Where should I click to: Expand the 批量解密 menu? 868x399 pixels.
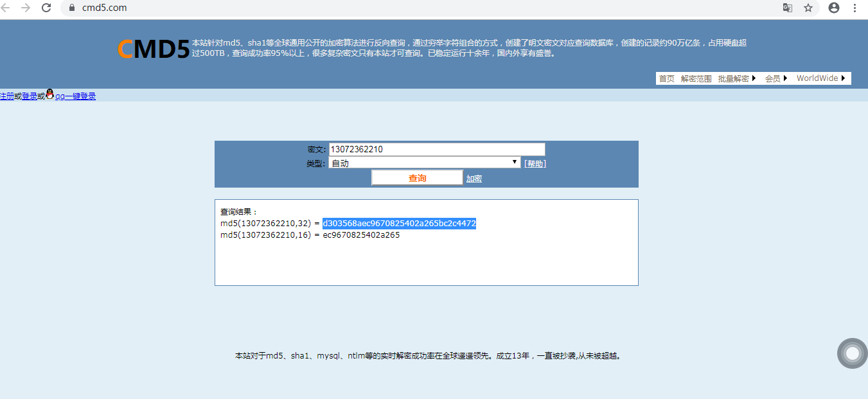point(737,78)
